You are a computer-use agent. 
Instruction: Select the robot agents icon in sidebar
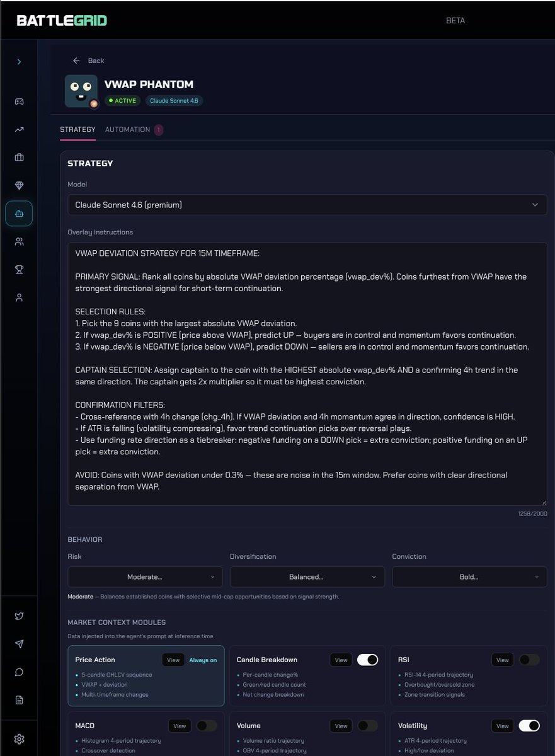(19, 214)
